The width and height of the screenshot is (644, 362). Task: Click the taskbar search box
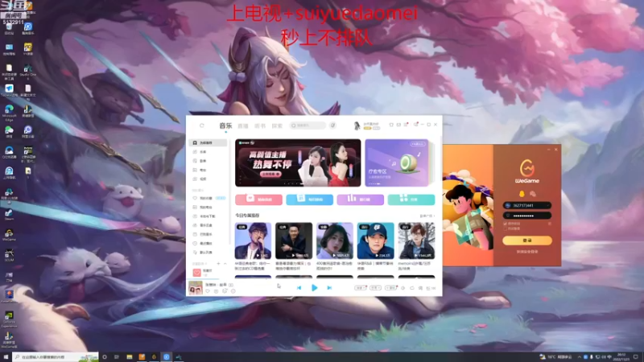pyautogui.click(x=55, y=357)
